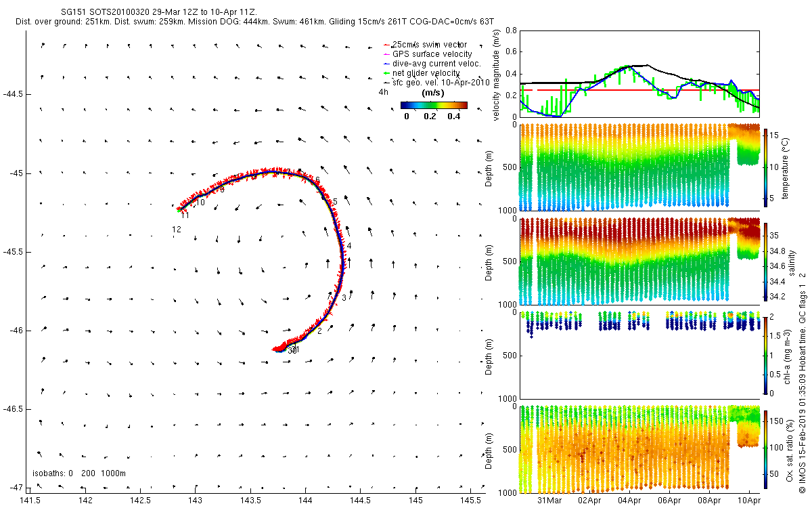Click the "31Mar" date tick label
This screenshot has height=508, width=812.
tap(549, 501)
